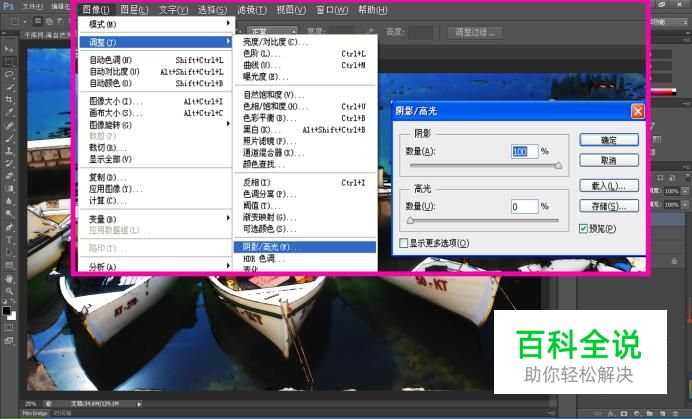The width and height of the screenshot is (692, 419).
Task: Select the Lasso tool
Action: [x=9, y=75]
